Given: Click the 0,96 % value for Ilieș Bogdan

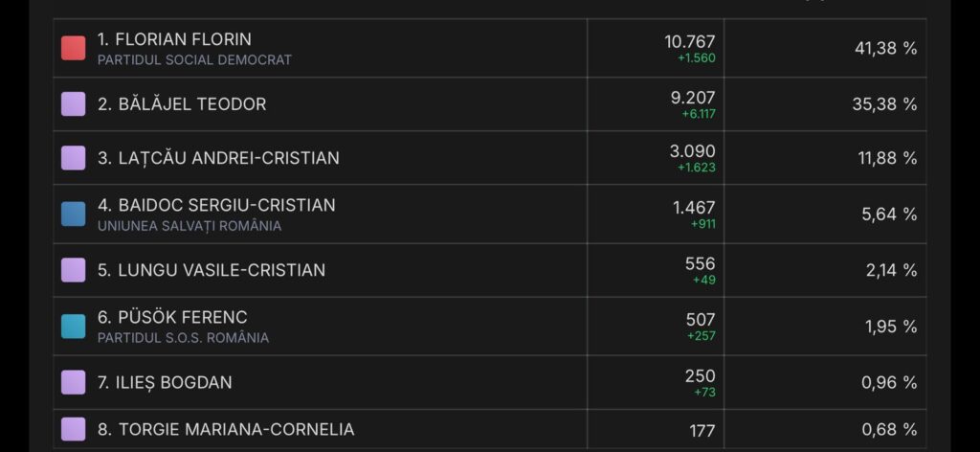Looking at the screenshot, I should click(889, 382).
